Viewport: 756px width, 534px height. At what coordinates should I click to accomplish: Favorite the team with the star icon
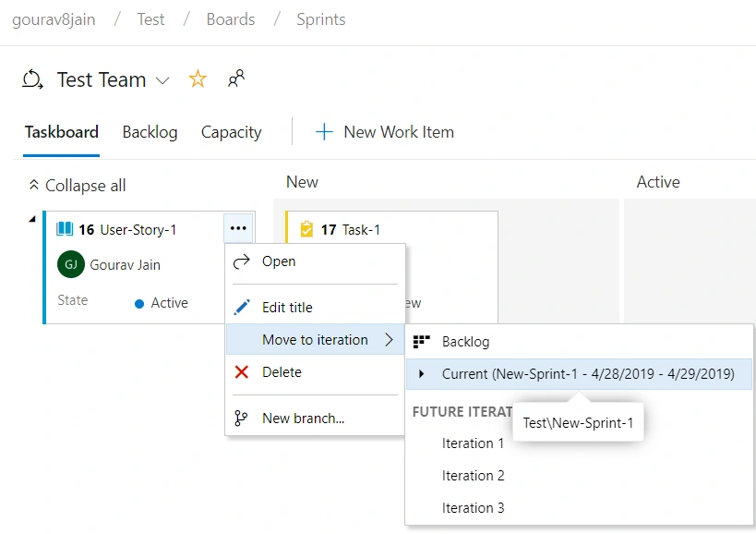(198, 79)
